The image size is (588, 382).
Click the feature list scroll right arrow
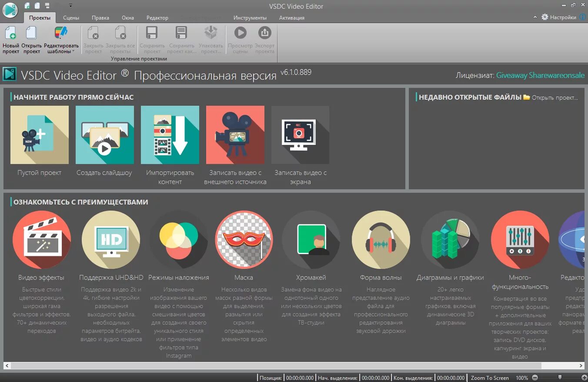581,365
